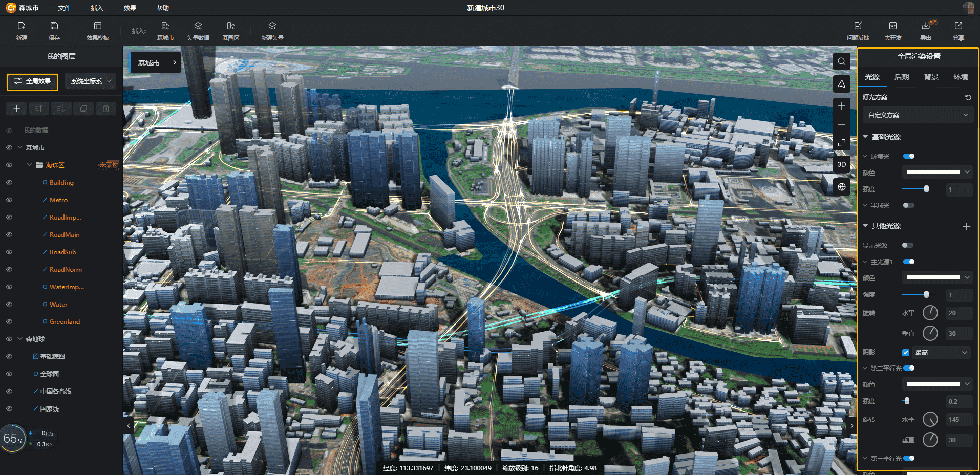Click the 全局效果 button
The image size is (980, 475).
(32, 81)
